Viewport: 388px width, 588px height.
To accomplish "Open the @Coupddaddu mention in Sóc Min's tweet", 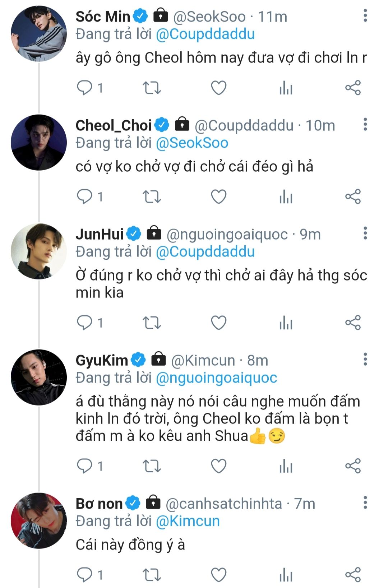I will click(205, 34).
